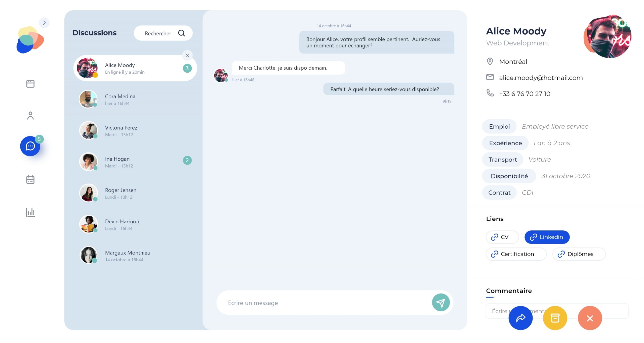Open the chat messages sidebar icon

(x=30, y=146)
